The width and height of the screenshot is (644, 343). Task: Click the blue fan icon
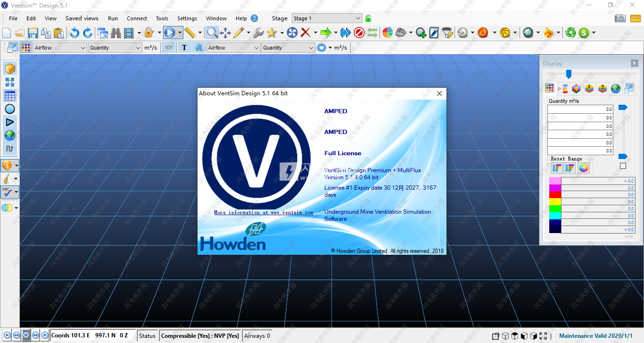click(292, 33)
